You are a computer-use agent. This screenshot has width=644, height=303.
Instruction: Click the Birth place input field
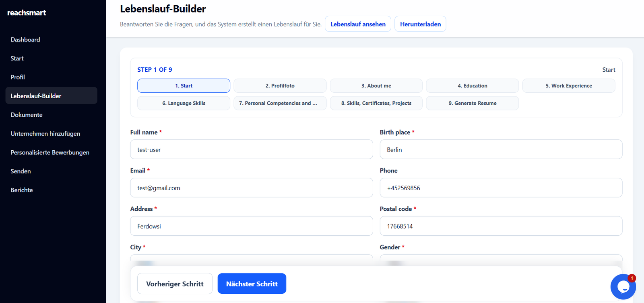tap(501, 149)
